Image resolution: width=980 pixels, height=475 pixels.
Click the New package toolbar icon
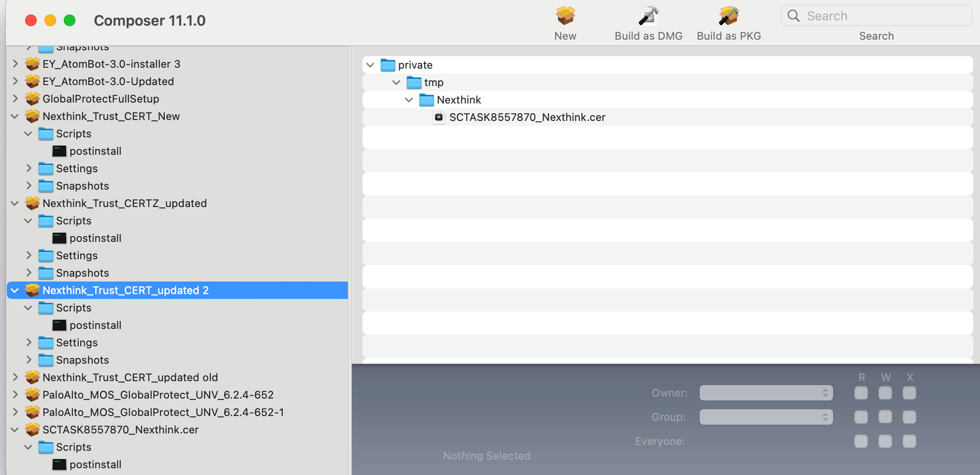[x=565, y=16]
